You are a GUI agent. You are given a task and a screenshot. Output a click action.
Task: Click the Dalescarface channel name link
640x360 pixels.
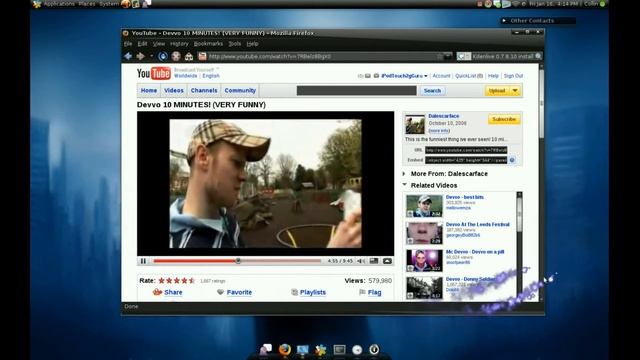[444, 116]
